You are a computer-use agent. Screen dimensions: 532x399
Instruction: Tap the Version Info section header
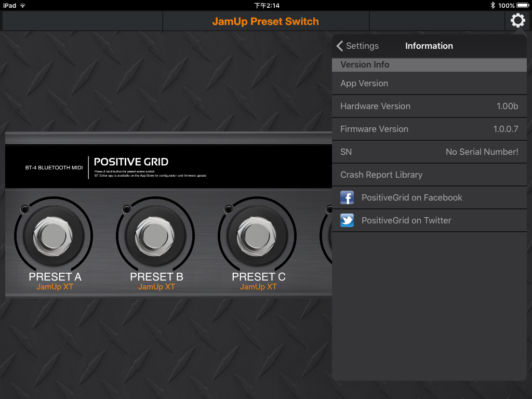429,64
